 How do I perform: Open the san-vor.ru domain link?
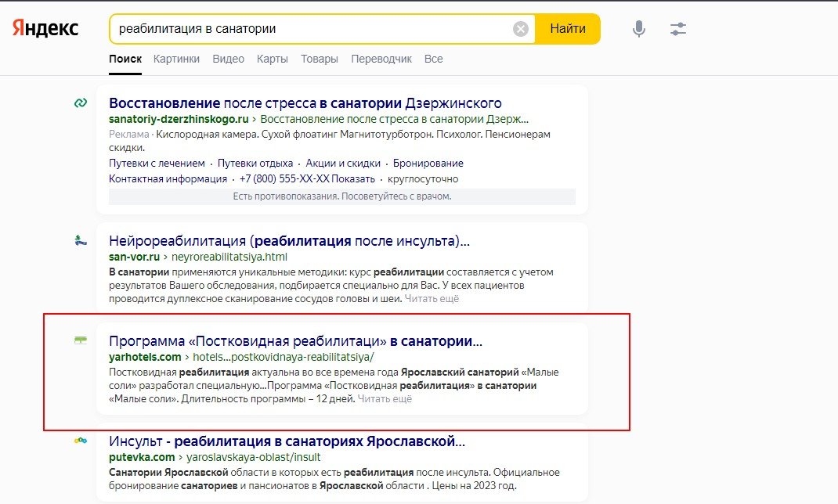[134, 257]
